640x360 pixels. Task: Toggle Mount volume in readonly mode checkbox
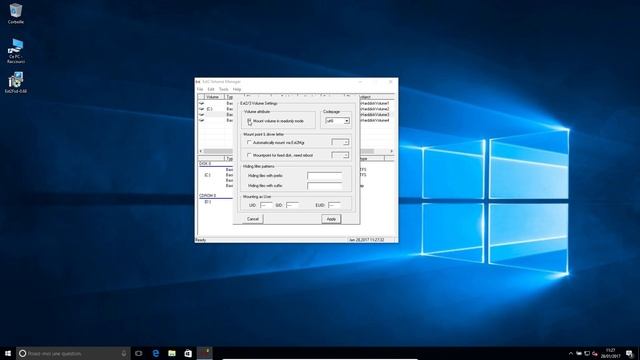[x=249, y=121]
